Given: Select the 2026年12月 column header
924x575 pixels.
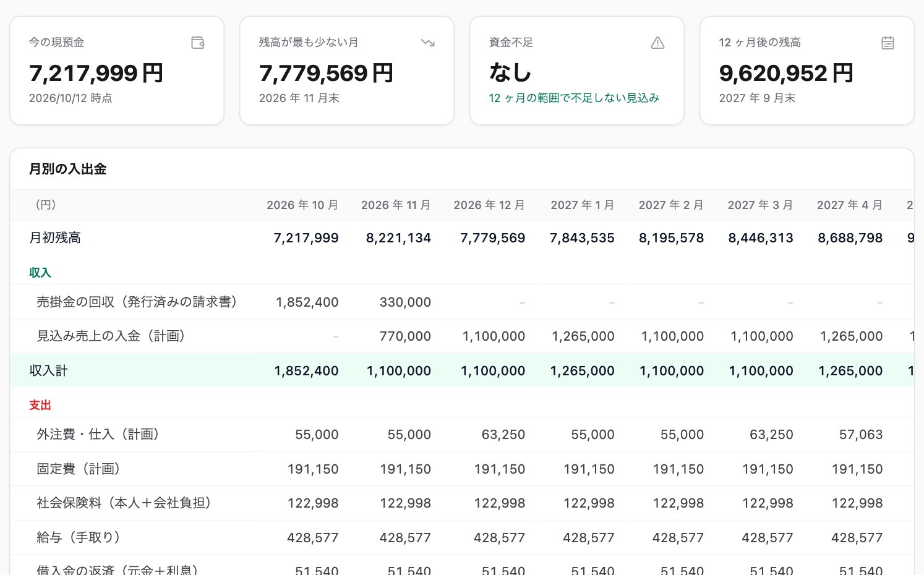Looking at the screenshot, I should tap(489, 205).
